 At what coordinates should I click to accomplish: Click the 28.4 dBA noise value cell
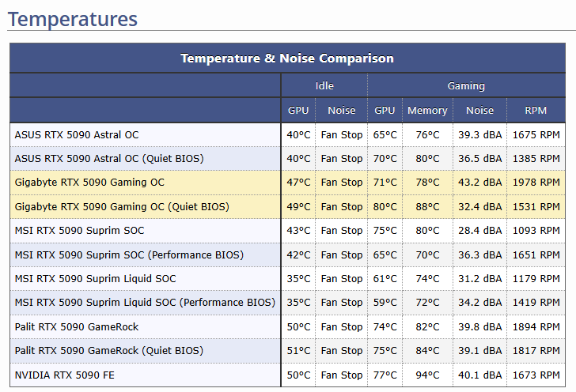tap(479, 231)
